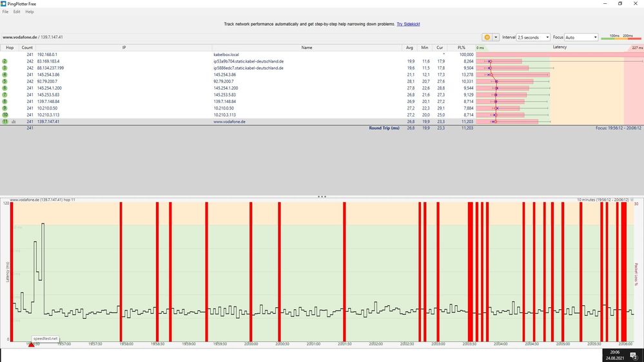Click the IP column header
Image resolution: width=644 pixels, height=362 pixels.
(x=124, y=48)
